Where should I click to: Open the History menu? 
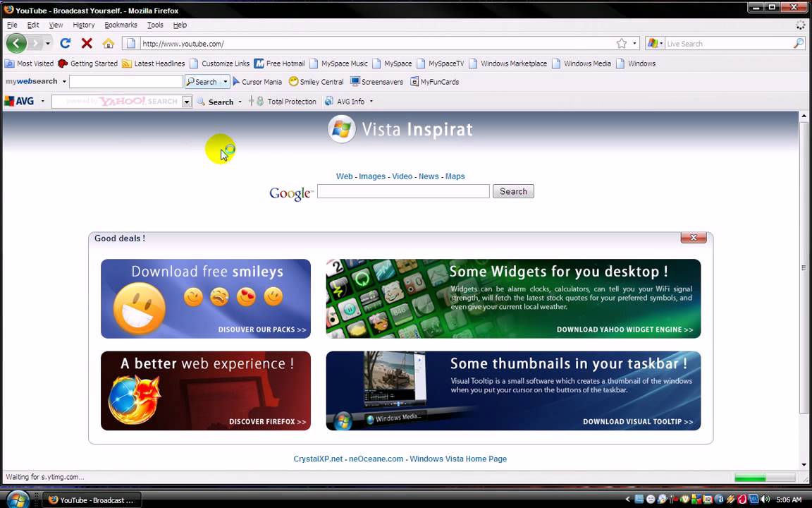[x=83, y=25]
